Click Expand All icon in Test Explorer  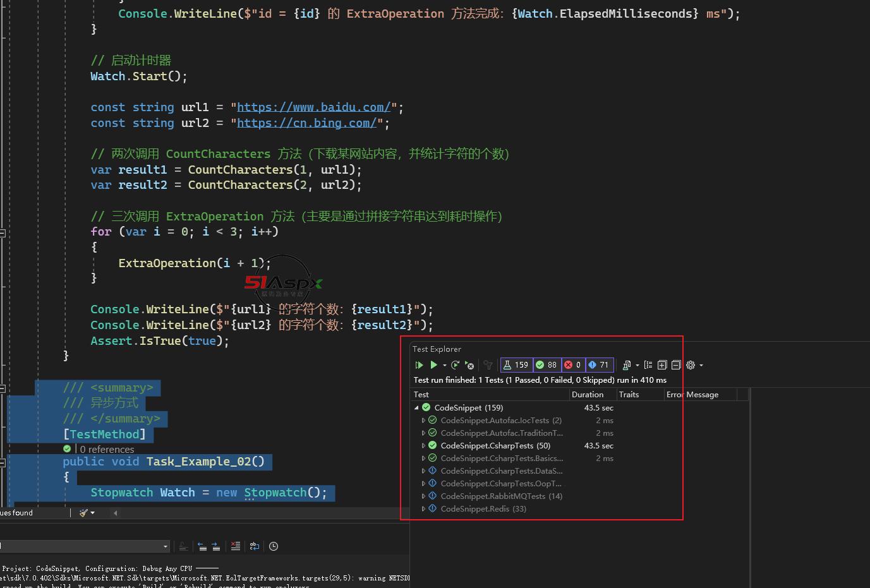(662, 365)
